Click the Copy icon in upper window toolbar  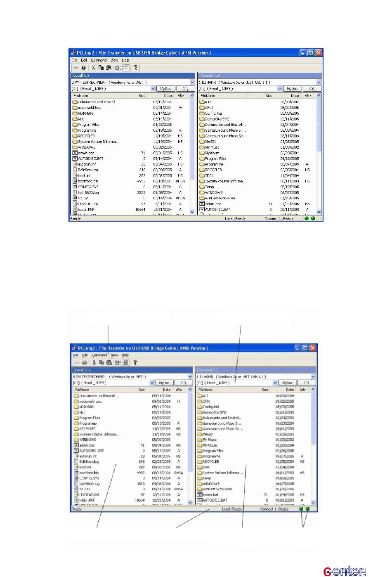coord(101,68)
